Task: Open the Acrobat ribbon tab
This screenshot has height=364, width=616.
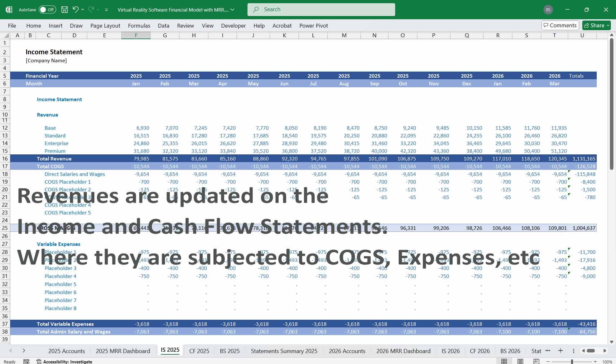Action: click(282, 26)
